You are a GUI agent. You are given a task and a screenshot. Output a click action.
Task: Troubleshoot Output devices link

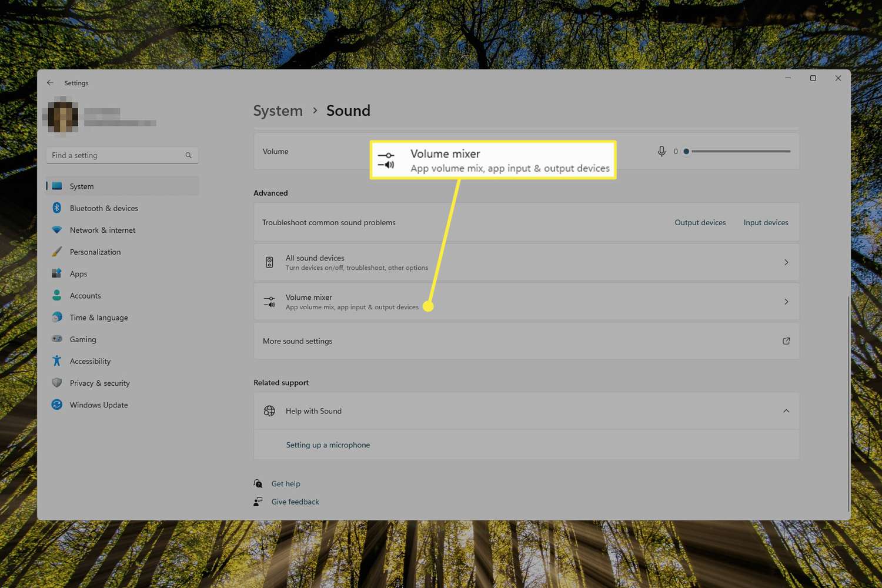click(x=700, y=222)
